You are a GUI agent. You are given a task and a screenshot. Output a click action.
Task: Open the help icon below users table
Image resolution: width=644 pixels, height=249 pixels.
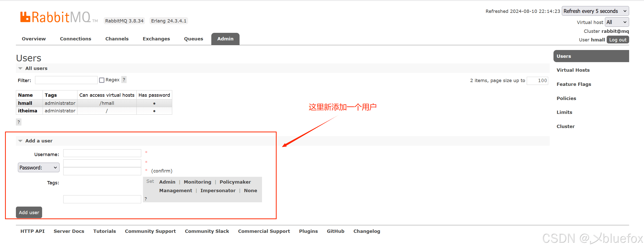[x=19, y=122]
